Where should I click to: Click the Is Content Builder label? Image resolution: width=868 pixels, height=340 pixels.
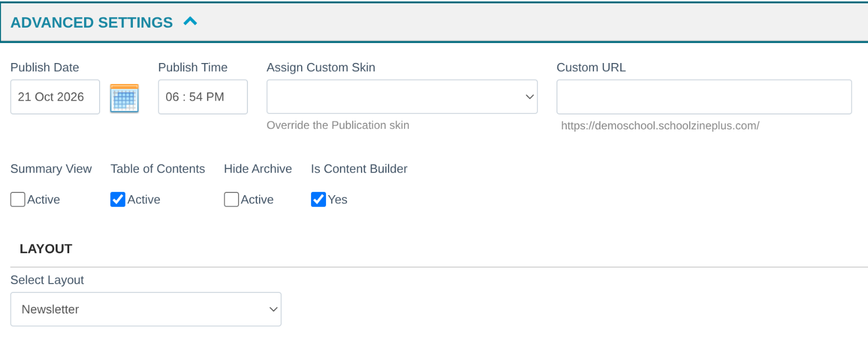pos(359,169)
